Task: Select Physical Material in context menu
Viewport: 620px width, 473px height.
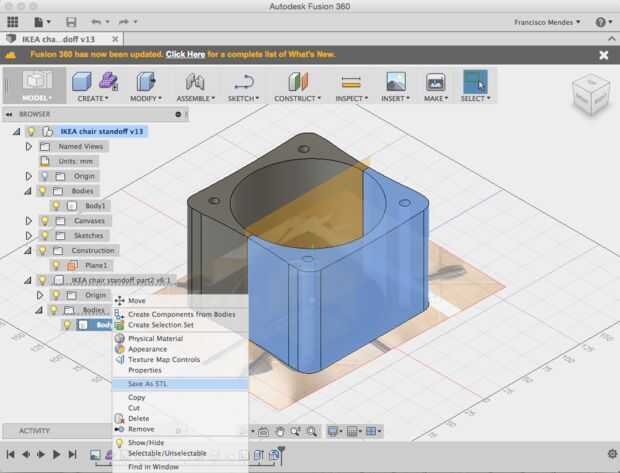Action: (155, 338)
